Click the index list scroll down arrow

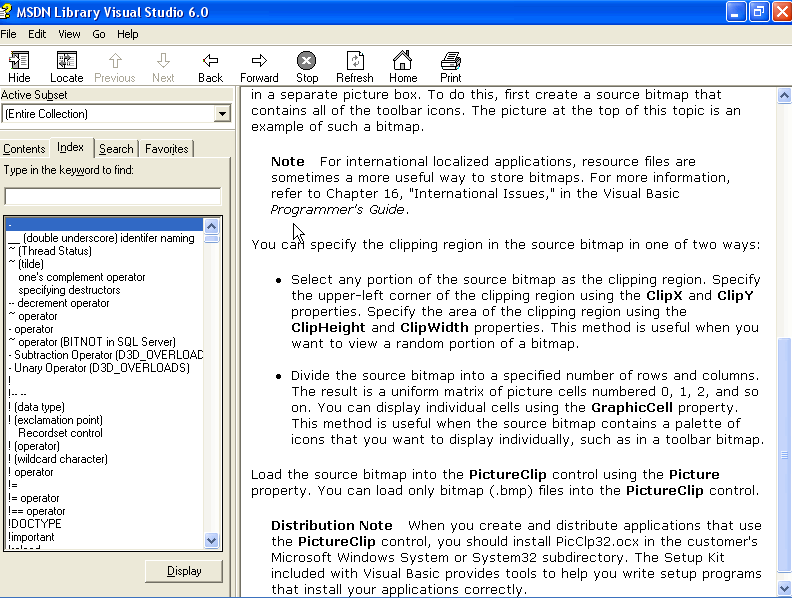[211, 540]
